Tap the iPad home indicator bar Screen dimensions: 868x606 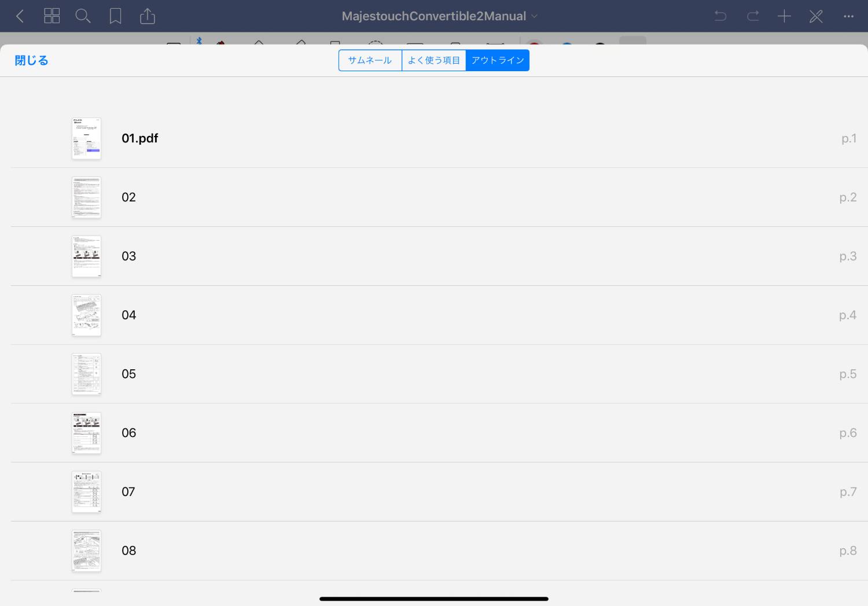[x=434, y=599]
